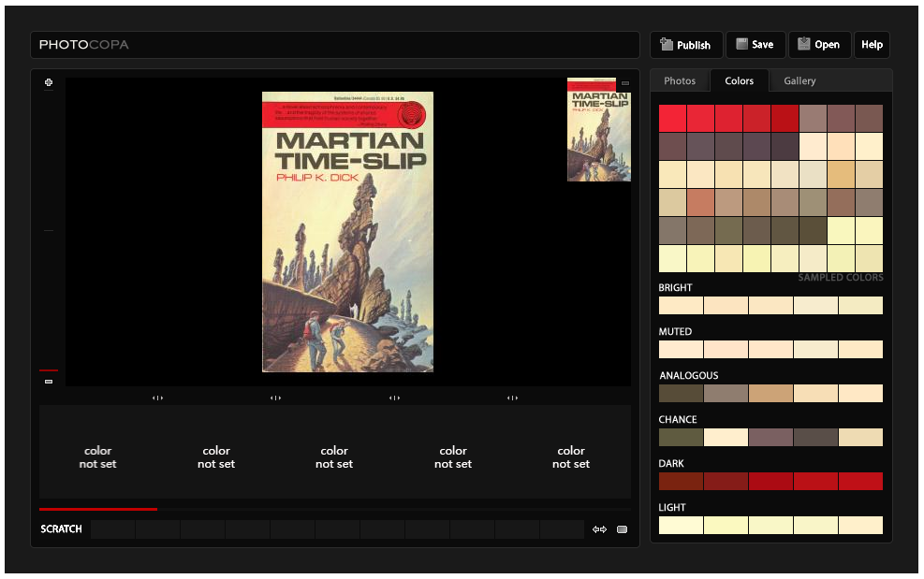
Task: Click the SCRATCH label
Action: coord(61,528)
